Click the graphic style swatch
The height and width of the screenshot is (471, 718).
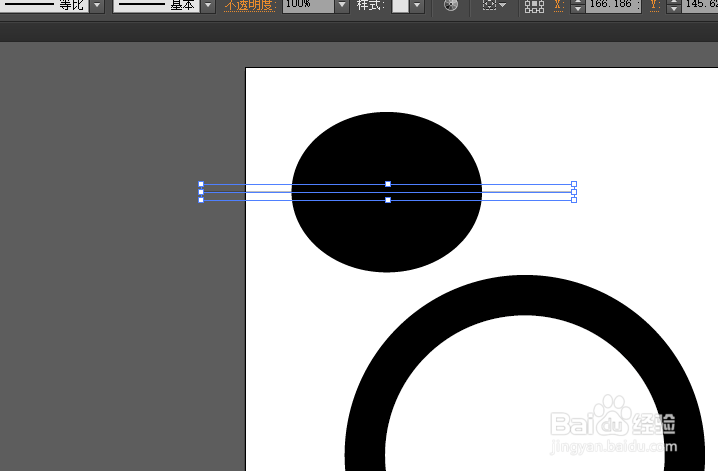coord(400,5)
